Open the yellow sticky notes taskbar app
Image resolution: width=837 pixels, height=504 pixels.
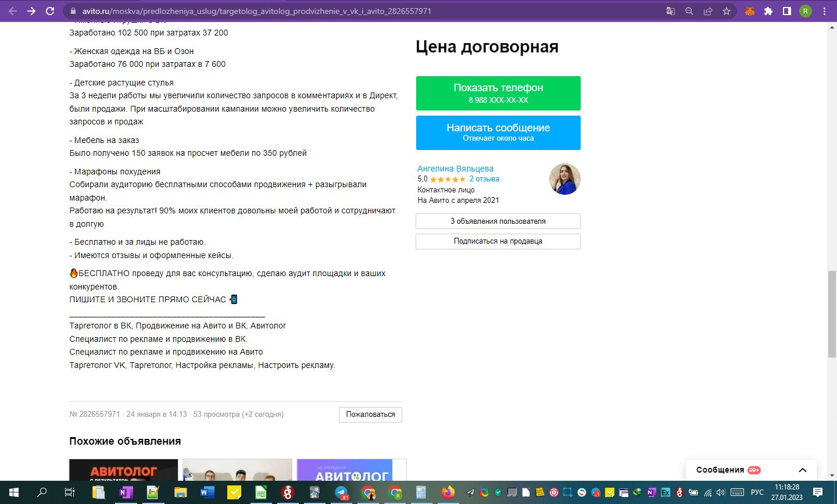[234, 492]
